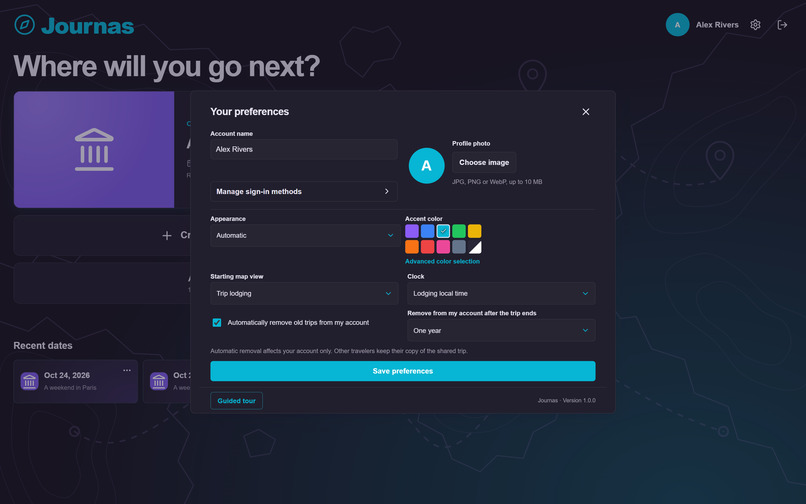
Task: Sign out using the logout icon
Action: click(782, 25)
